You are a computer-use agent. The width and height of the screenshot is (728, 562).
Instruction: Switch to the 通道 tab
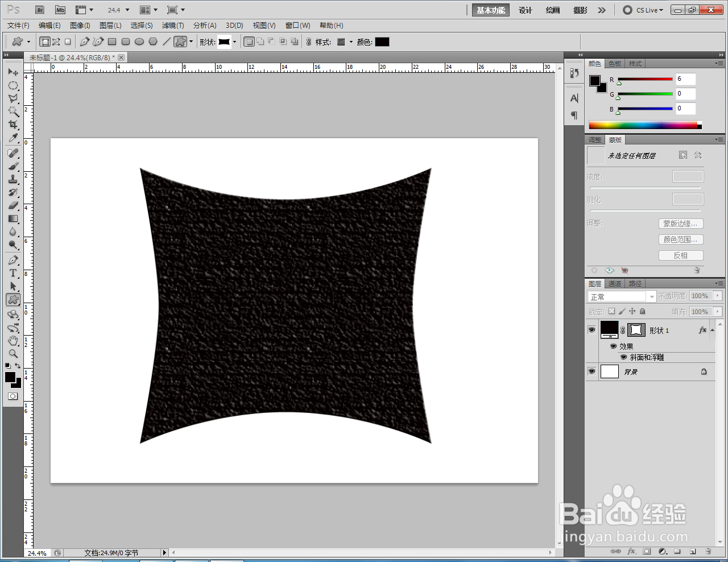tap(615, 284)
